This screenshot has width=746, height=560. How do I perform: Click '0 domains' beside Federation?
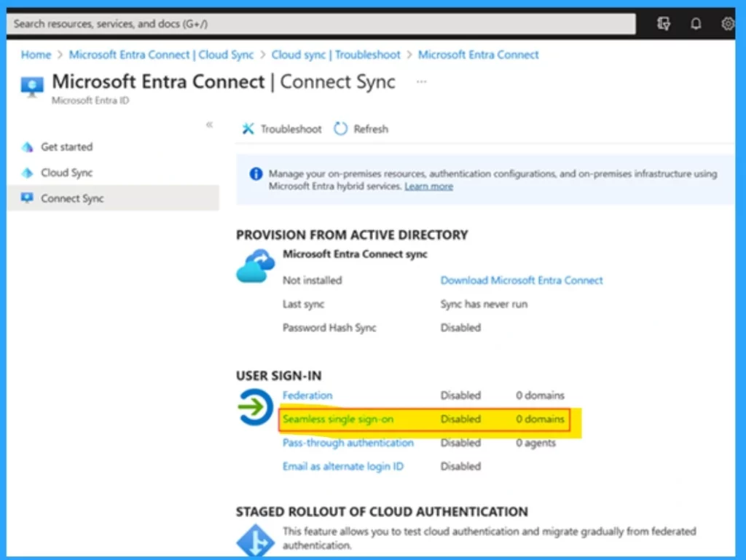point(540,395)
